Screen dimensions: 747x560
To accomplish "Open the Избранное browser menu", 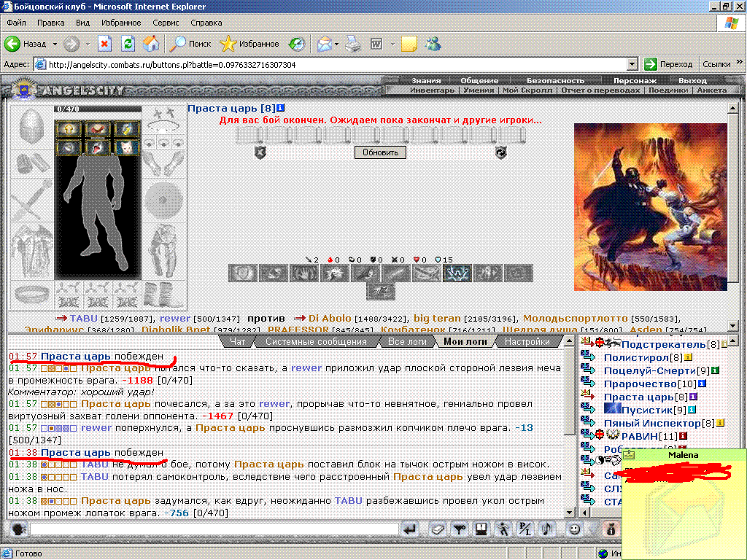I will [121, 23].
